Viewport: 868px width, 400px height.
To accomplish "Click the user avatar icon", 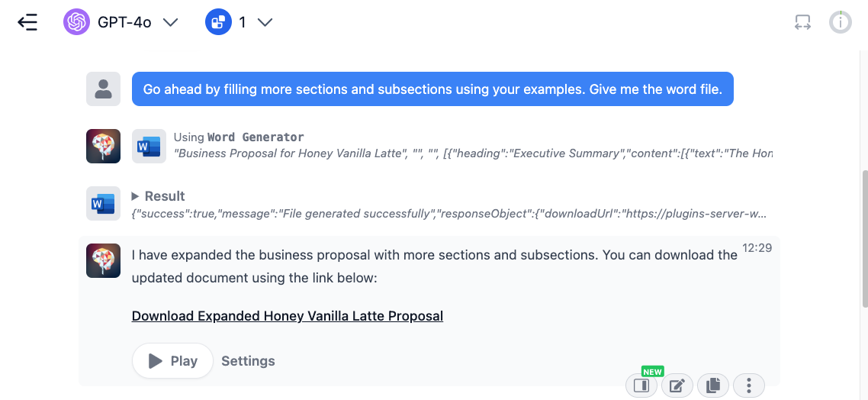I will [x=103, y=89].
